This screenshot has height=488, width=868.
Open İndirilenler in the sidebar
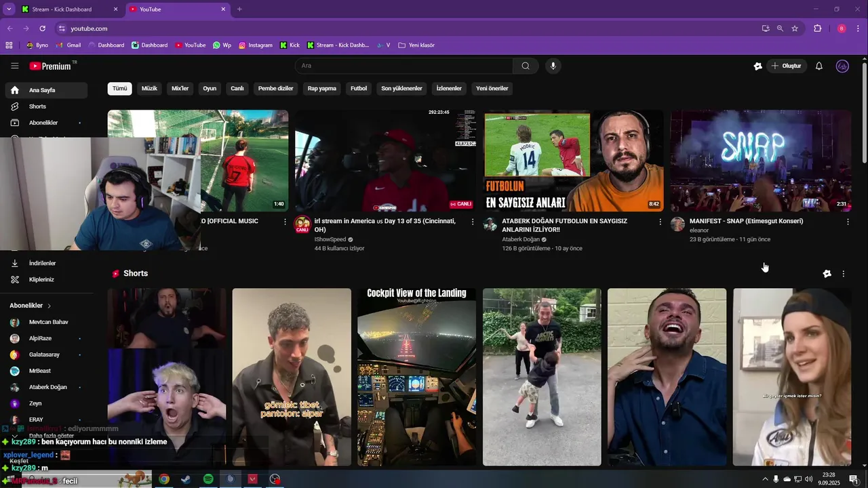[47, 263]
